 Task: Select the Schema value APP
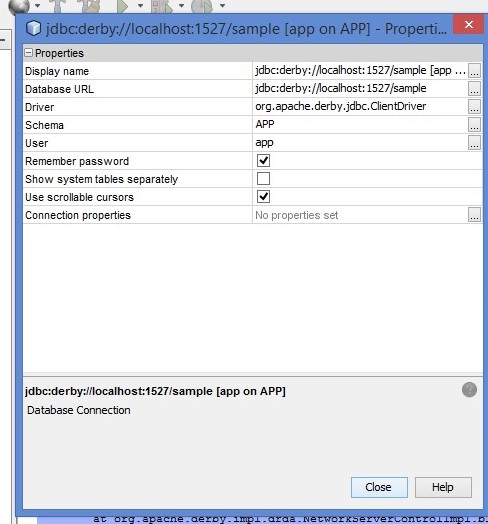pos(265,125)
